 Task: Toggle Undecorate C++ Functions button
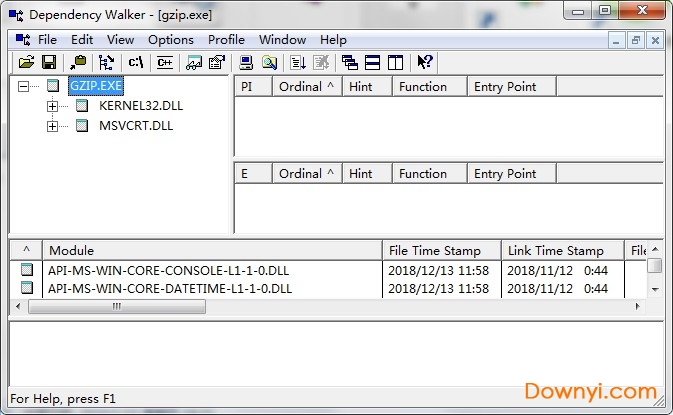tap(164, 62)
